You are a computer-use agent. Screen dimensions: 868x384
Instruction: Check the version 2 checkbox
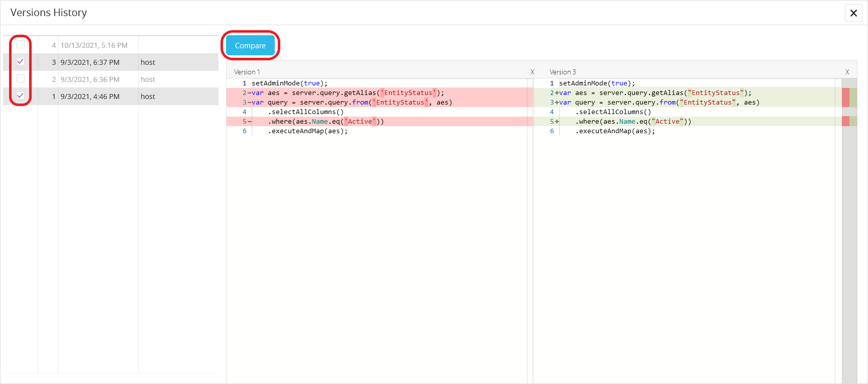pos(21,79)
